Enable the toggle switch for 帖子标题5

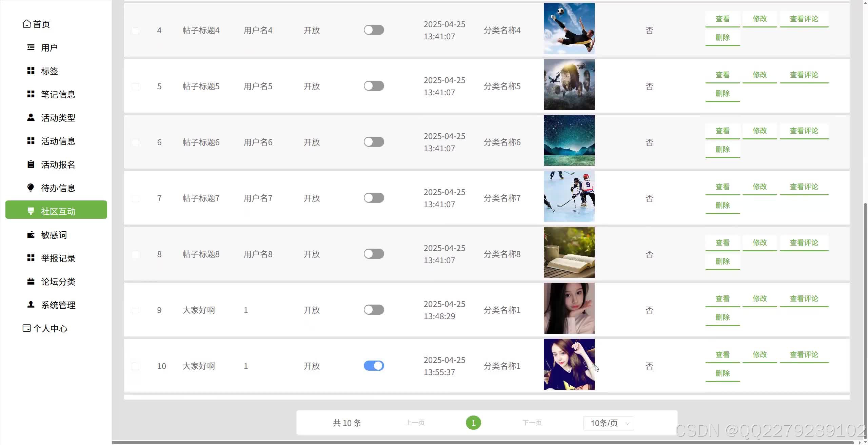pyautogui.click(x=374, y=86)
